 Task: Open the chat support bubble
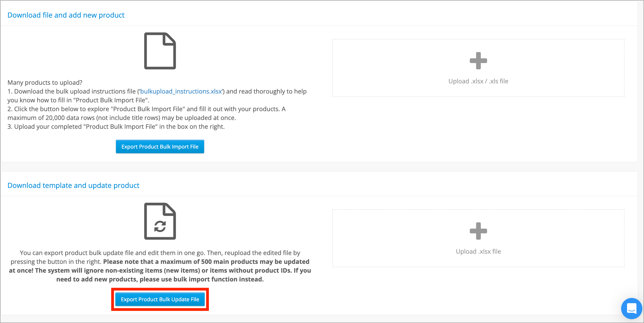[632, 308]
